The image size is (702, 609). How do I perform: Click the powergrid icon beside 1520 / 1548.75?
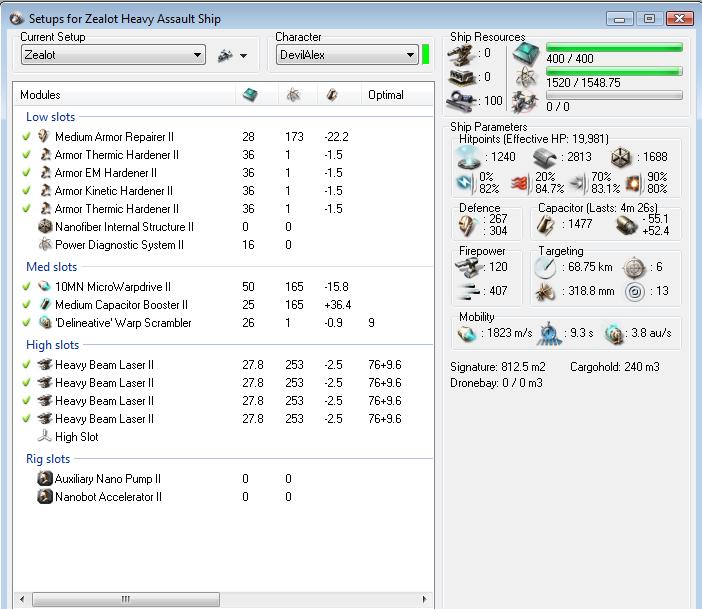526,77
